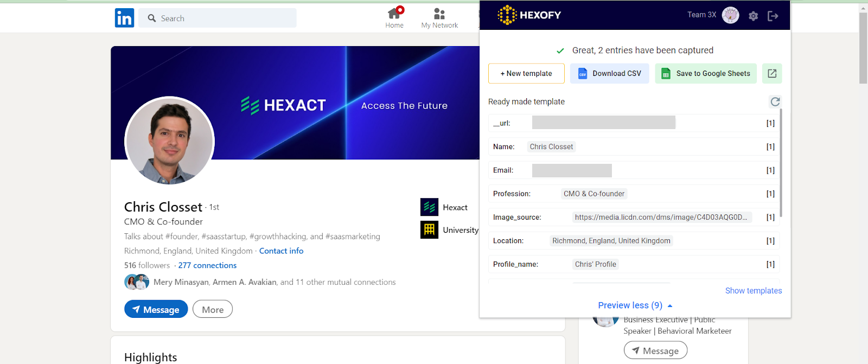This screenshot has width=868, height=364.
Task: Collapse preview with Preview less (9)
Action: pos(635,305)
